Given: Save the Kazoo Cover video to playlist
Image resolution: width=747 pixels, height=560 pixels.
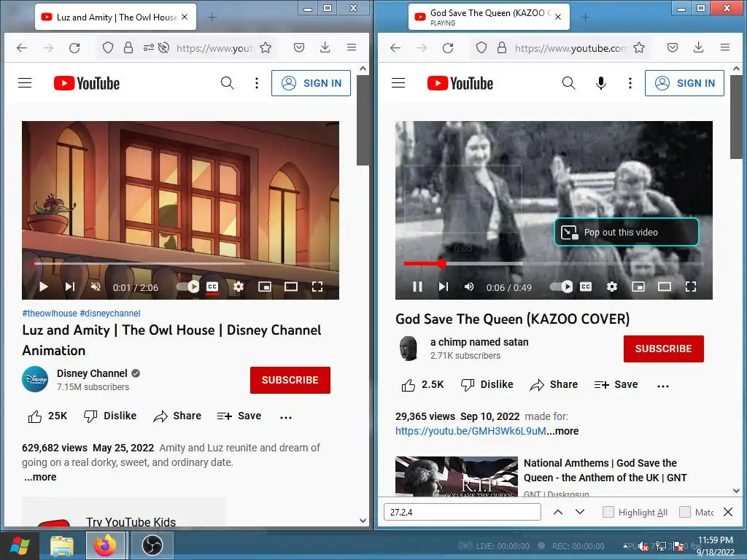Looking at the screenshot, I should [616, 385].
